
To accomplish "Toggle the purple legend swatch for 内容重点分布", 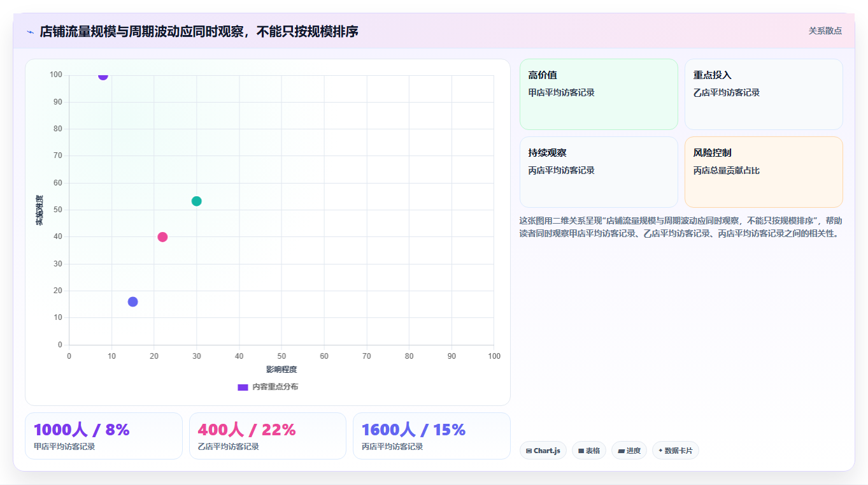I will [x=243, y=387].
